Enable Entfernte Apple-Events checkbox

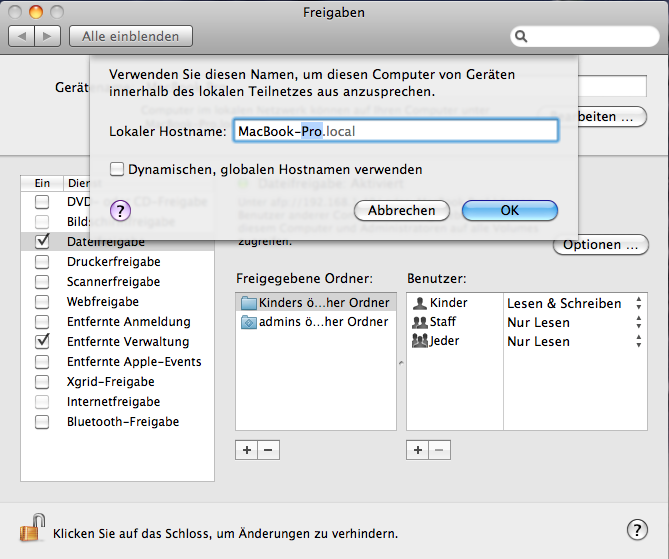42,362
